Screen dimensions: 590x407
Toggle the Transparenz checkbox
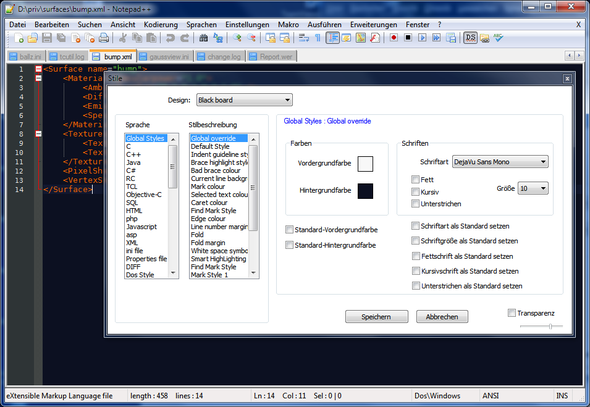pos(511,313)
